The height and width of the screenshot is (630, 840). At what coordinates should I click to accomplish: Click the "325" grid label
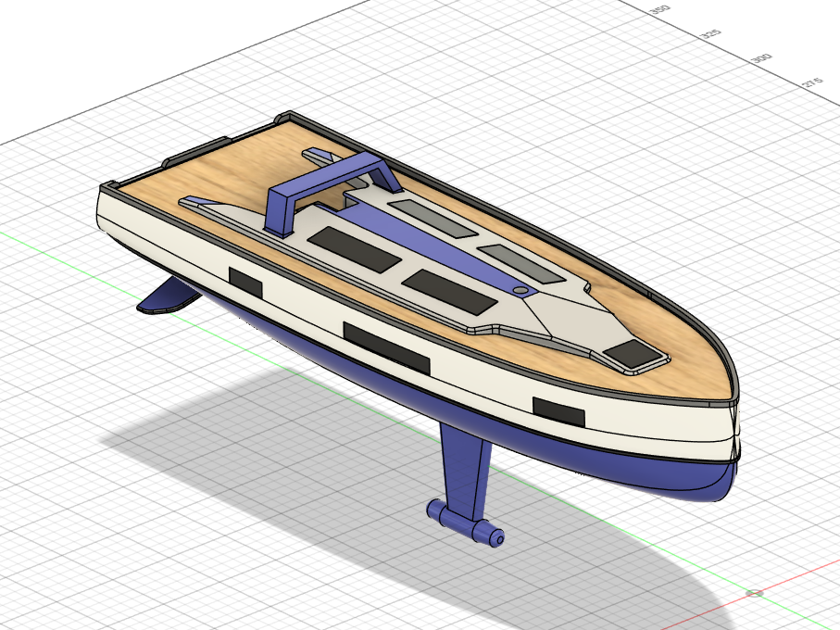(711, 33)
